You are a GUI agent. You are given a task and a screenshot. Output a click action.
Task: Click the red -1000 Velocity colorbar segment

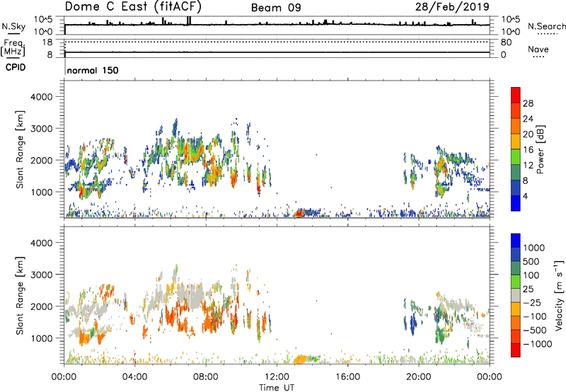point(516,350)
